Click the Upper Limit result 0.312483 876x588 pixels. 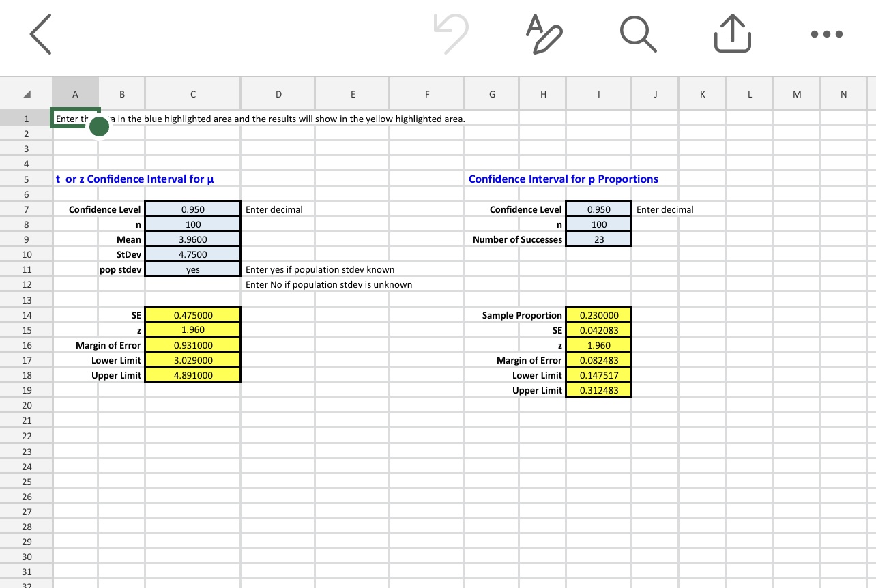point(599,390)
